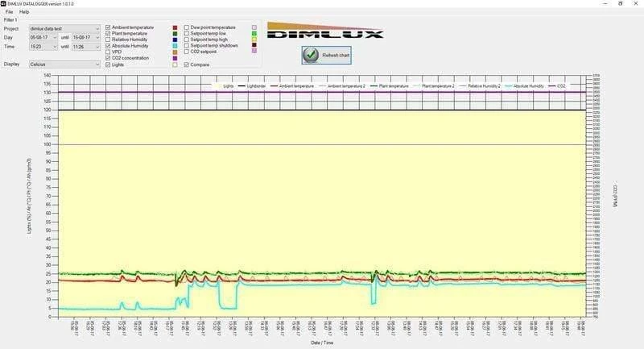
Task: Toggle the Compare checkbox
Action: (186, 64)
